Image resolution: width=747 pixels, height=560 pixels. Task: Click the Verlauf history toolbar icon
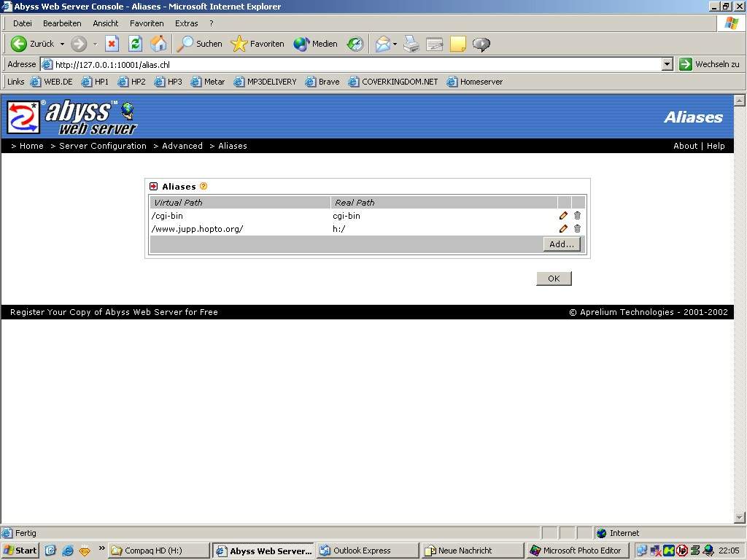click(355, 44)
